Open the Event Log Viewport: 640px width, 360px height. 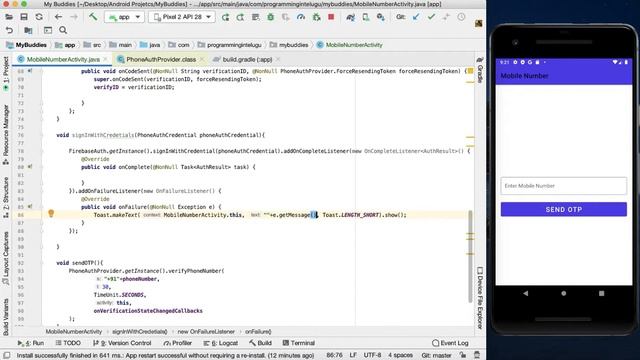point(450,343)
